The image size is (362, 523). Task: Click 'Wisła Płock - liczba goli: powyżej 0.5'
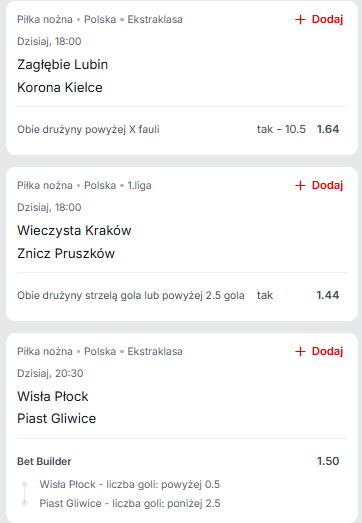pyautogui.click(x=130, y=484)
